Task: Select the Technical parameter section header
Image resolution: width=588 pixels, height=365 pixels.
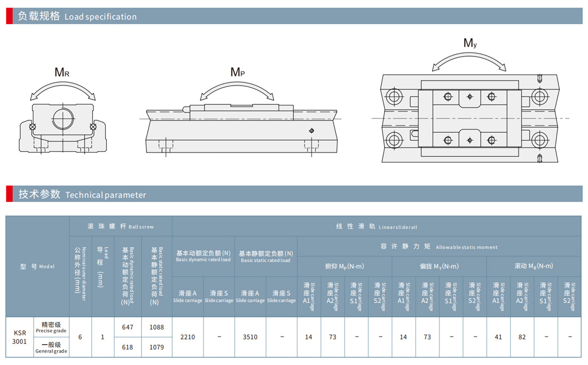Action: pos(82,194)
